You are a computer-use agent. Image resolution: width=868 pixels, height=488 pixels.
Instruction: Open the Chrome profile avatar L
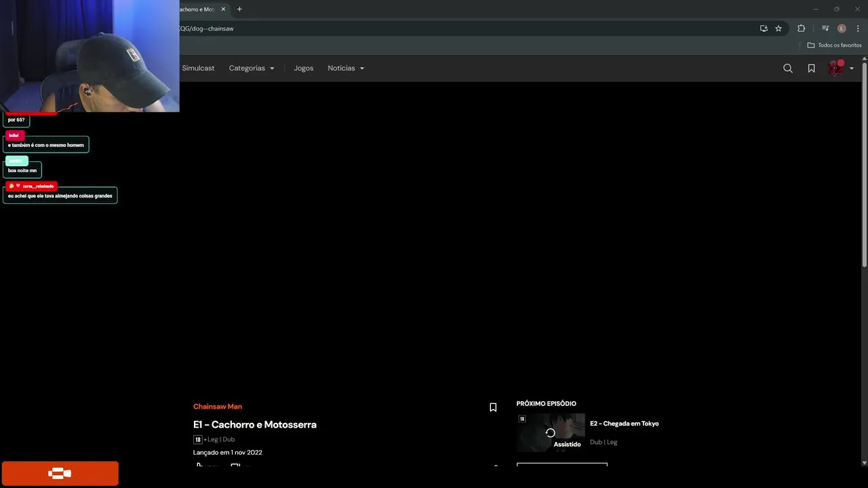[x=842, y=28]
